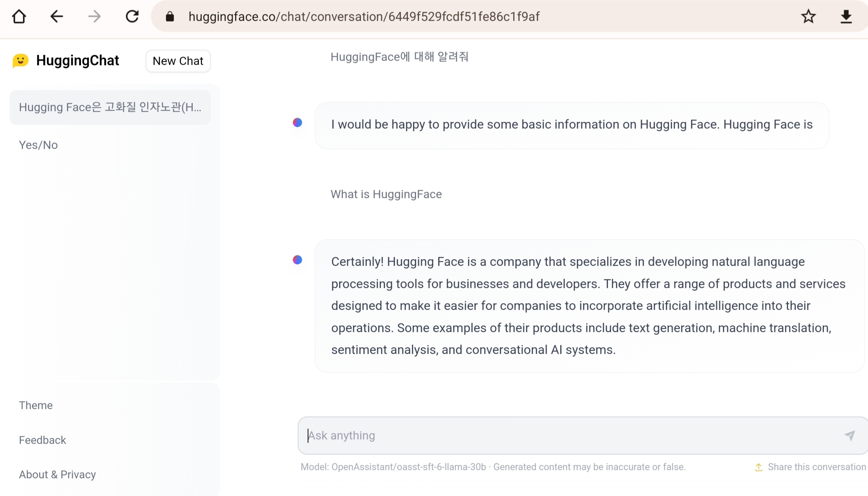Bookmark the page with the star icon
This screenshot has height=496, width=868.
808,17
